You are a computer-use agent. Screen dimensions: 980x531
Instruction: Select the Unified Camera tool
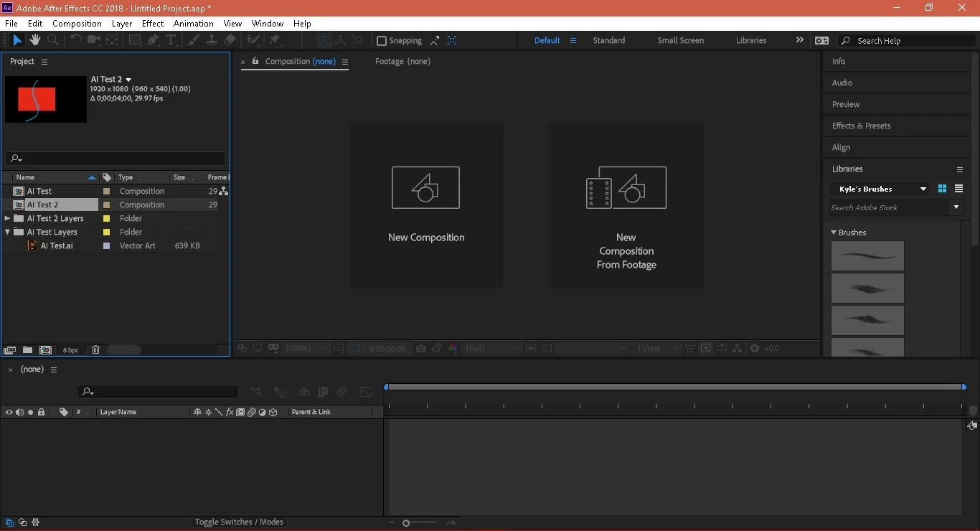tap(94, 40)
